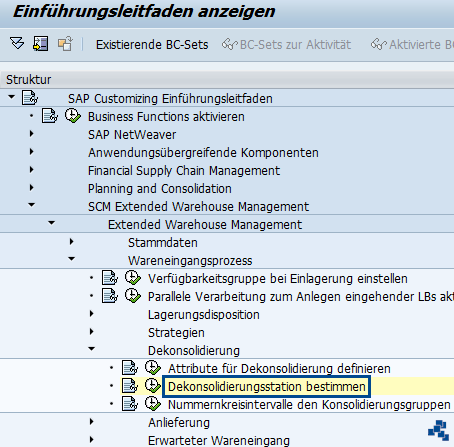Open documentation for Parallele Verarbeitung activity

(110, 296)
